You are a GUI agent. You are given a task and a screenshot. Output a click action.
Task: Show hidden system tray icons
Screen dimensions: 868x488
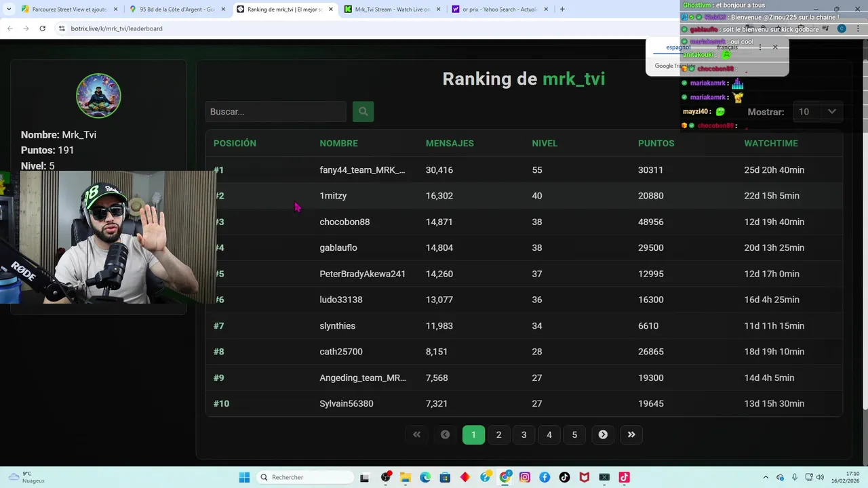point(766,477)
